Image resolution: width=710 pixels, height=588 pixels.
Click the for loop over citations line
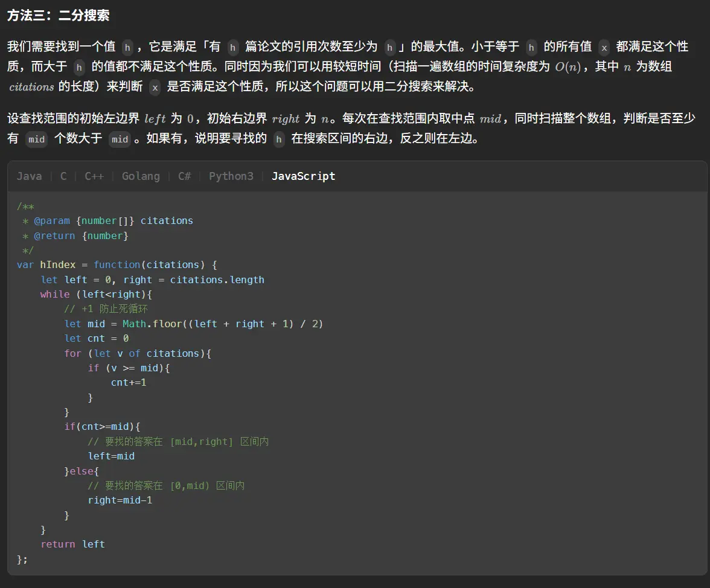pos(138,353)
